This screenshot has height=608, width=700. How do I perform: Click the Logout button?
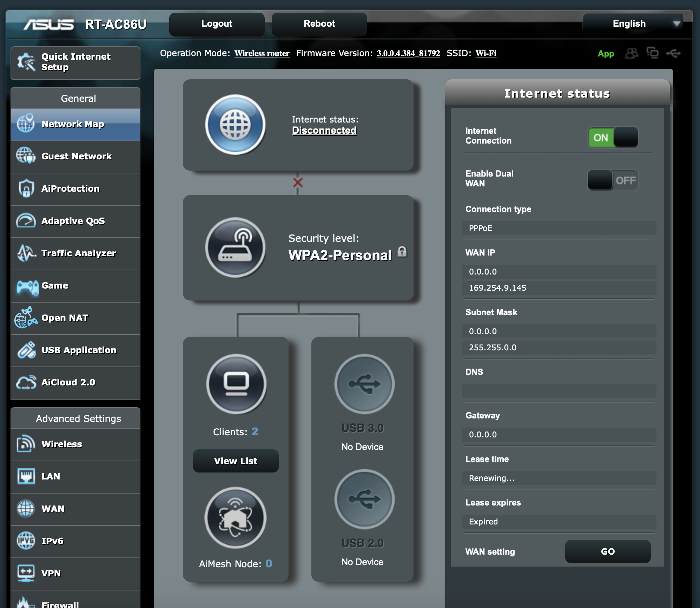pos(217,24)
